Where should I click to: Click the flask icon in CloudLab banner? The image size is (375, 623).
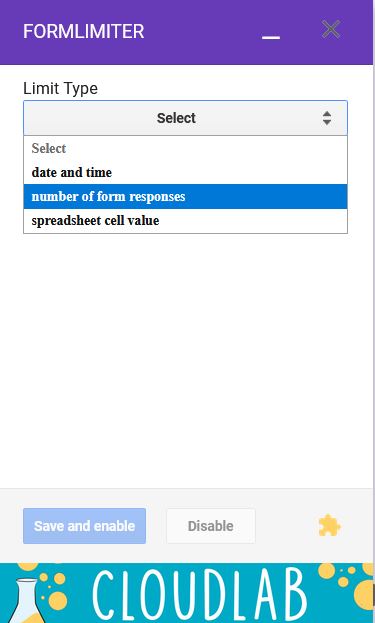[27, 600]
